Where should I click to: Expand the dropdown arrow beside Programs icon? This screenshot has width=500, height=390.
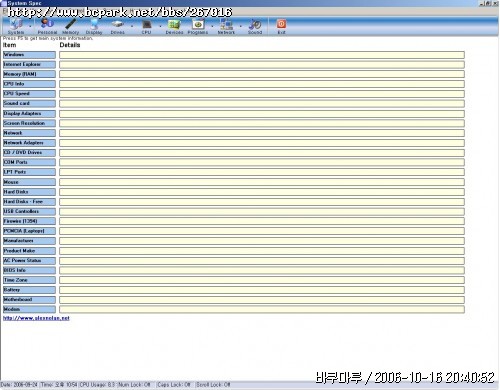pos(212,26)
